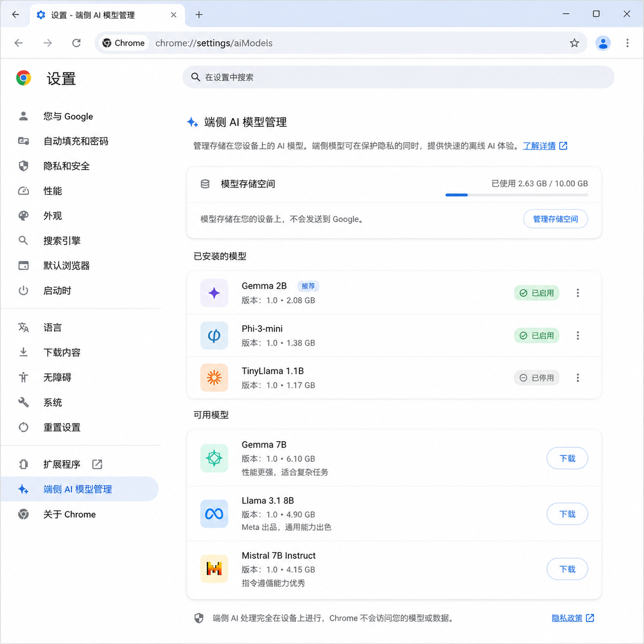Screen dimensions: 644x644
Task: Go back using the toolbar back arrow
Action: pos(19,43)
